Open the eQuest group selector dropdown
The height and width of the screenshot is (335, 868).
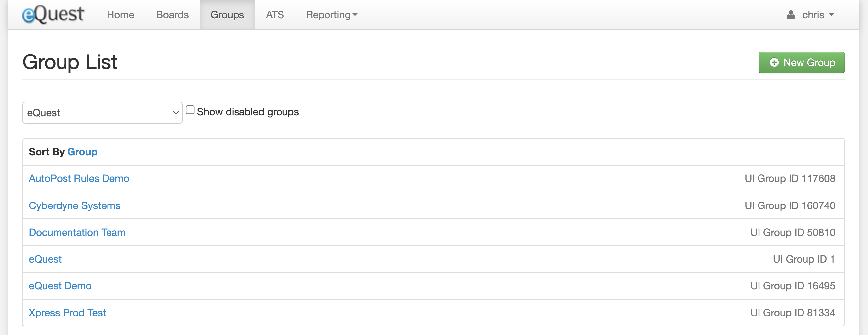coord(102,112)
